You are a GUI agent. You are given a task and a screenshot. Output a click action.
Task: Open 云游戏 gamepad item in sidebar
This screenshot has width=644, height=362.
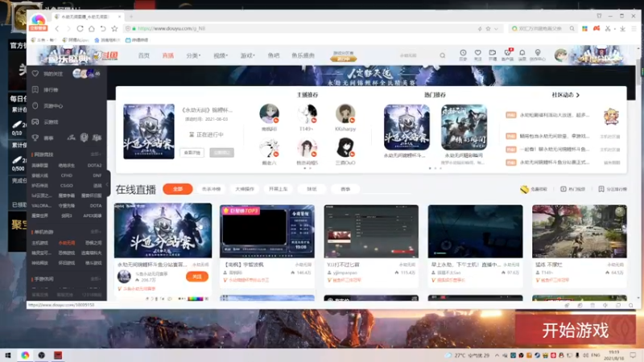pos(45,122)
